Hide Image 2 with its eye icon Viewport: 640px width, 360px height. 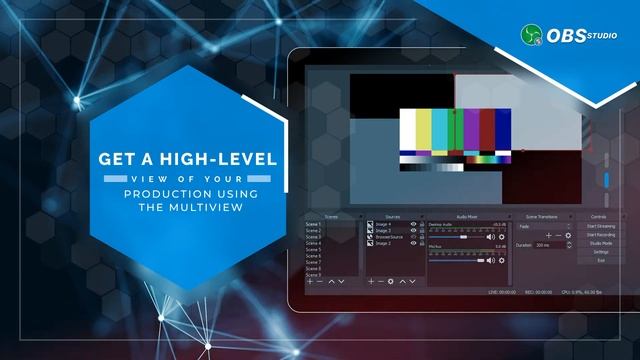413,243
